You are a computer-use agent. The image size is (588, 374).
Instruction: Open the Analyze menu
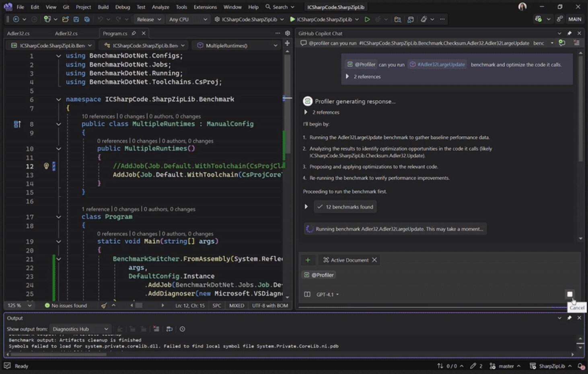pyautogui.click(x=160, y=7)
